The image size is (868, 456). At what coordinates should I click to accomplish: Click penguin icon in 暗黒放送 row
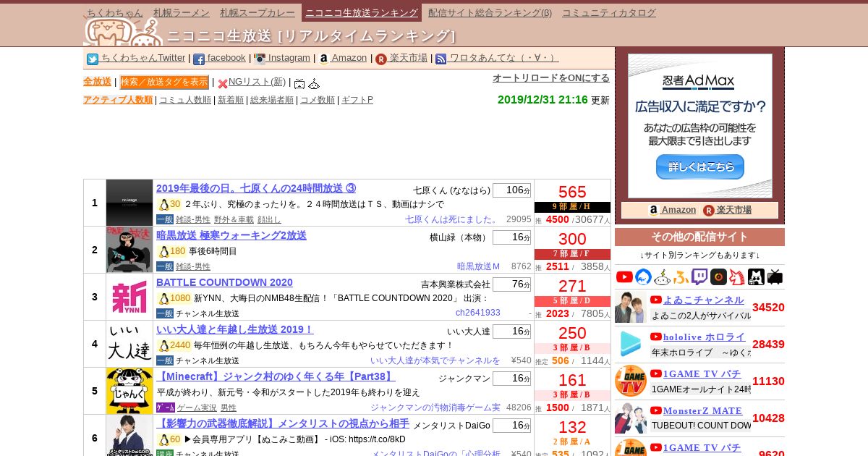tap(163, 252)
